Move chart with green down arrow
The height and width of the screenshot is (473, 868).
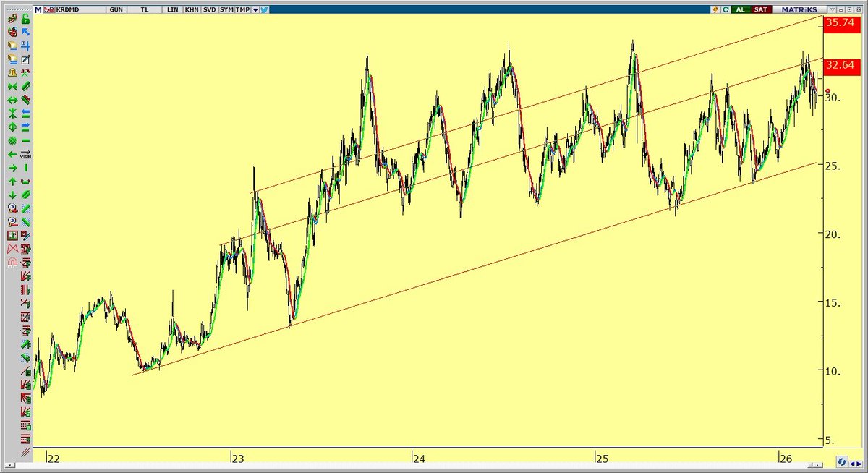(x=12, y=196)
